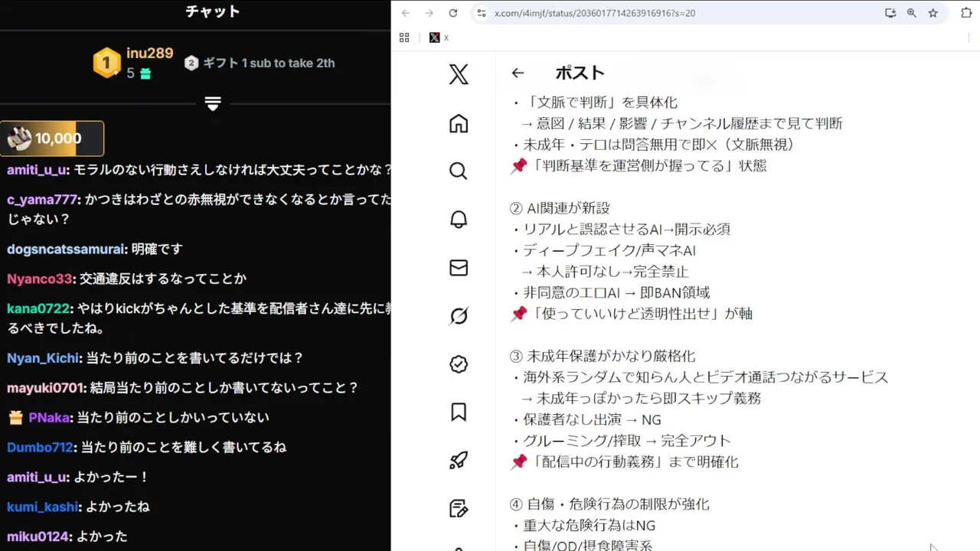Open the pencil-on-page icon in X sidebar
The image size is (980, 551).
click(x=459, y=508)
